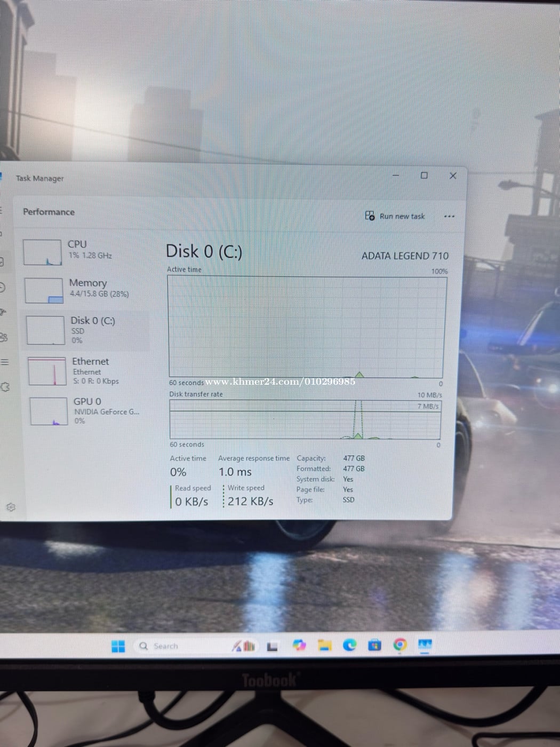560x747 pixels.
Task: Switch to Users page icon
Action: point(3,337)
